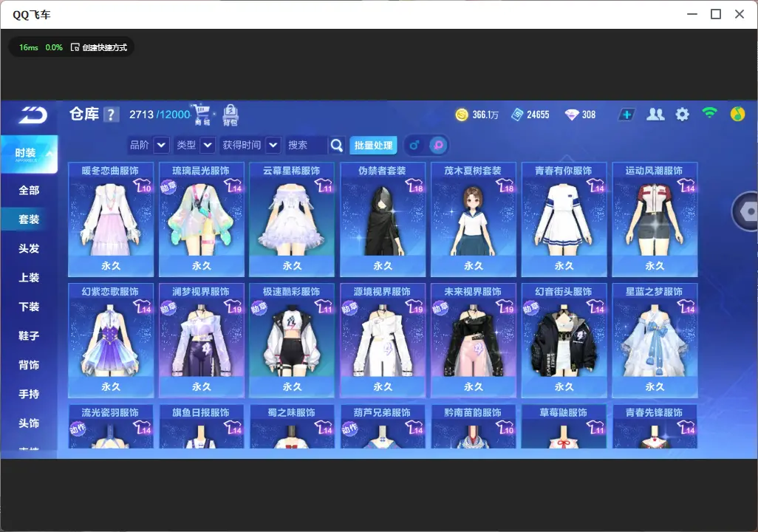
Task: Click the 动作 badge on 葫芦兄弟服饰
Action: [349, 429]
